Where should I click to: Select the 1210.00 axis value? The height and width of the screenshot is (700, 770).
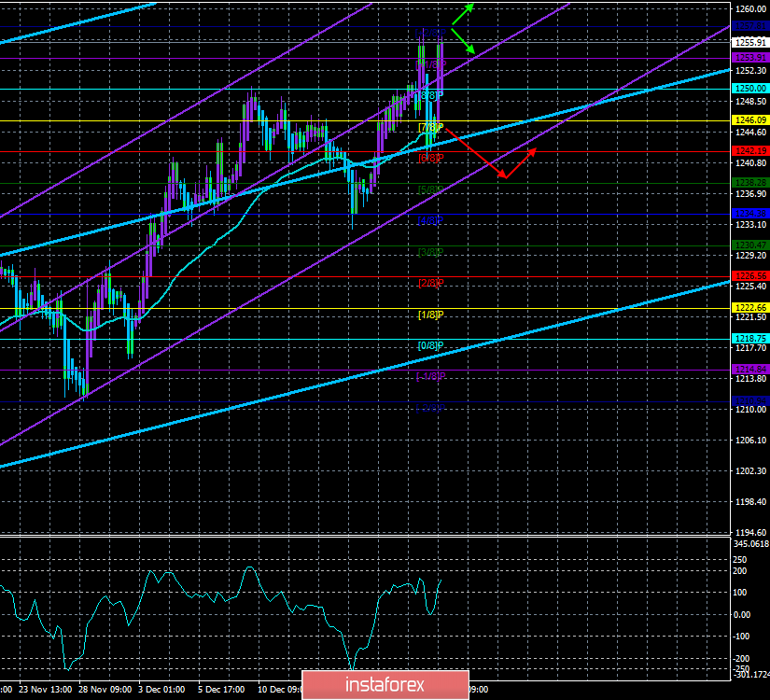click(750, 409)
